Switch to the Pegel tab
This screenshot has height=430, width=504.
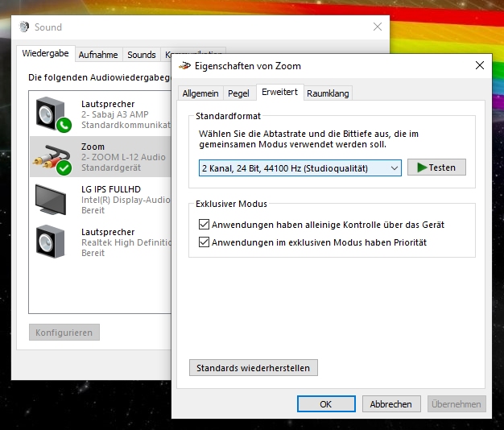[x=238, y=93]
